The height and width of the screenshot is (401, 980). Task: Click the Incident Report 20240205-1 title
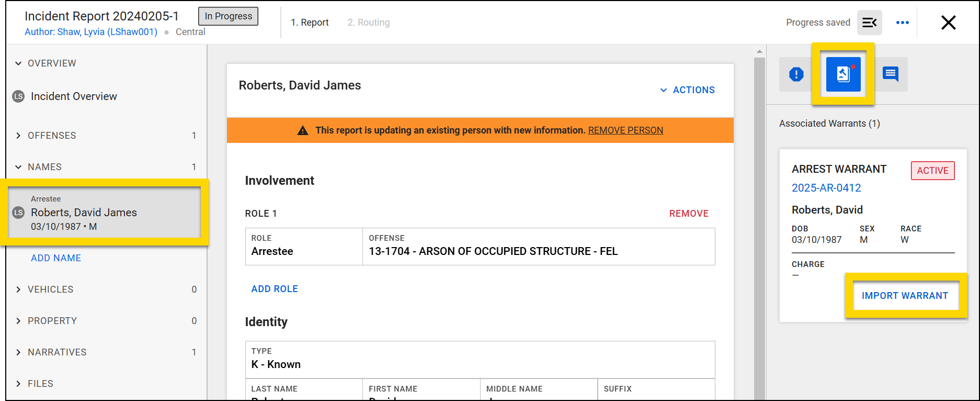tap(101, 16)
